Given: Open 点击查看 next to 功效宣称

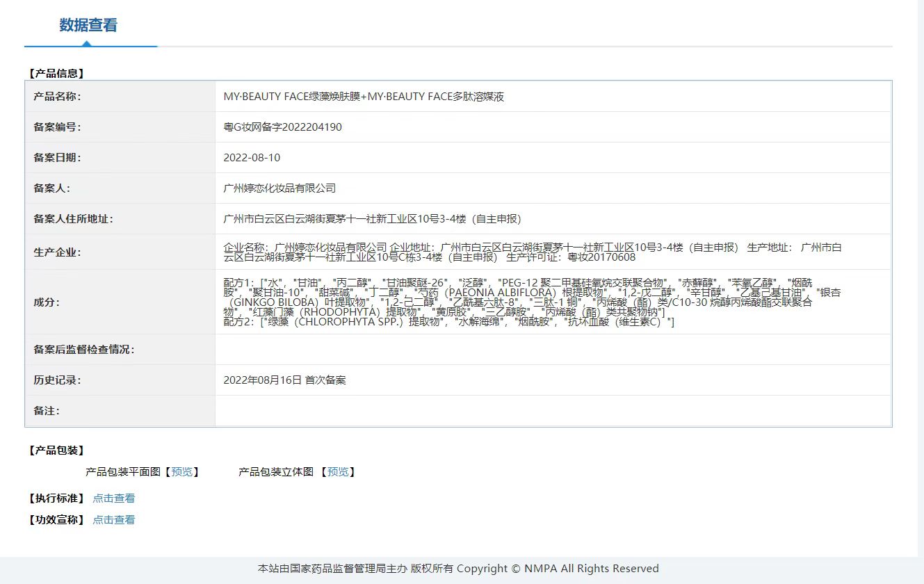Looking at the screenshot, I should [x=114, y=520].
